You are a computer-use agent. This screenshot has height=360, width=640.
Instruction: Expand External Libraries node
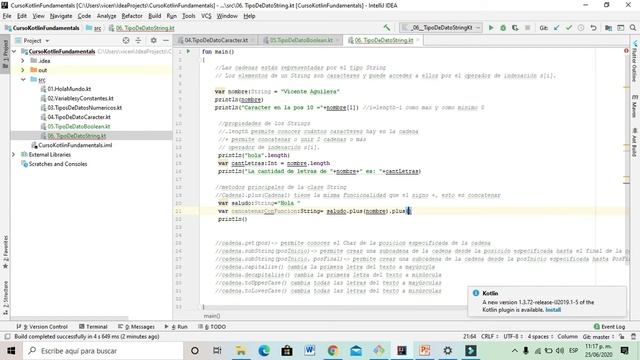14,155
